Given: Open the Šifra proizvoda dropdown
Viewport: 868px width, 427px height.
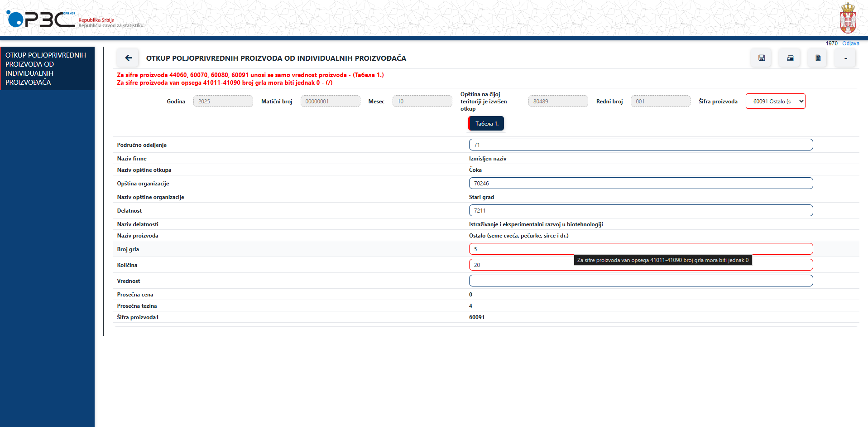Looking at the screenshot, I should 775,101.
